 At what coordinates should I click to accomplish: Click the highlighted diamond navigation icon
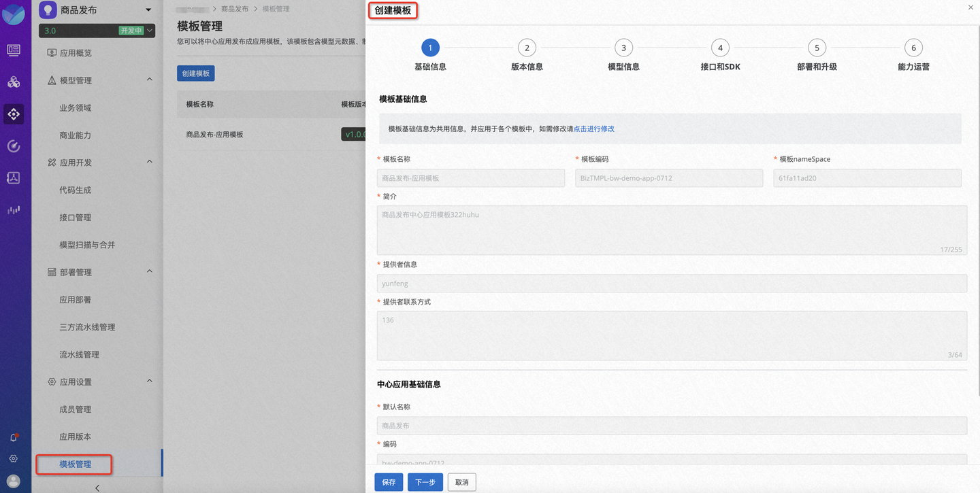tap(14, 114)
